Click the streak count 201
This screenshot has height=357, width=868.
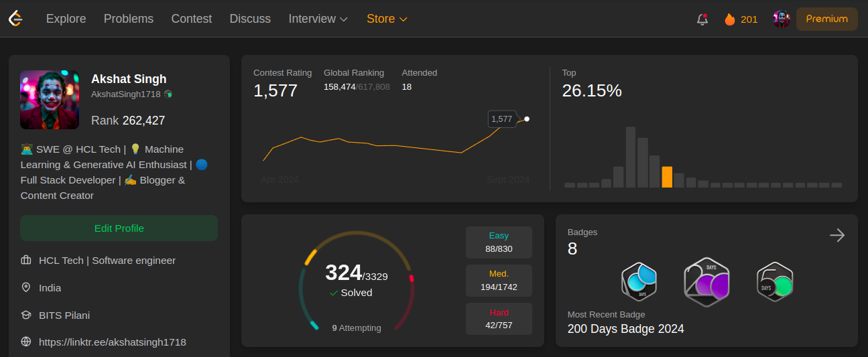pyautogui.click(x=749, y=19)
